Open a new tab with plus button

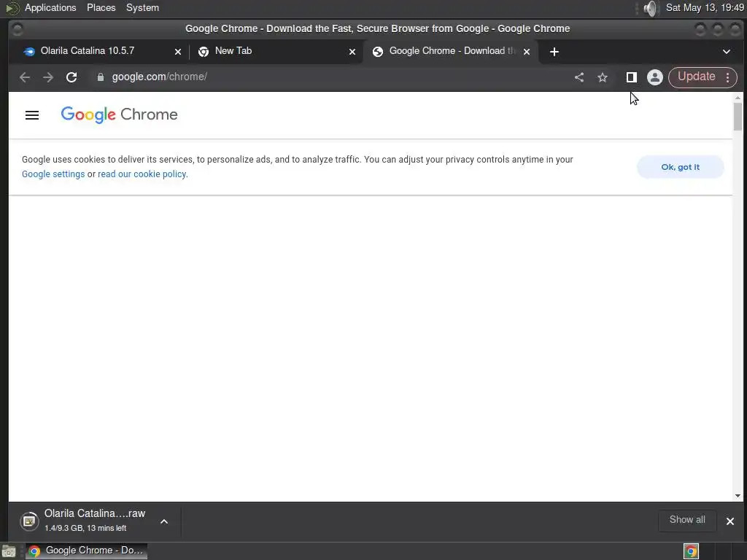[554, 52]
